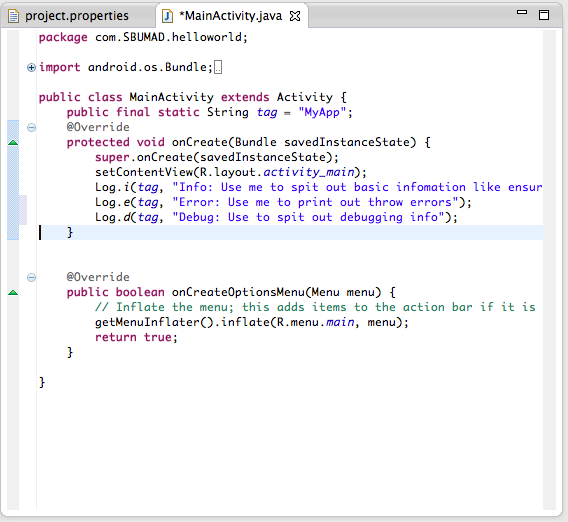Expand the collapsed import statements
The image size is (568, 522).
pos(32,67)
